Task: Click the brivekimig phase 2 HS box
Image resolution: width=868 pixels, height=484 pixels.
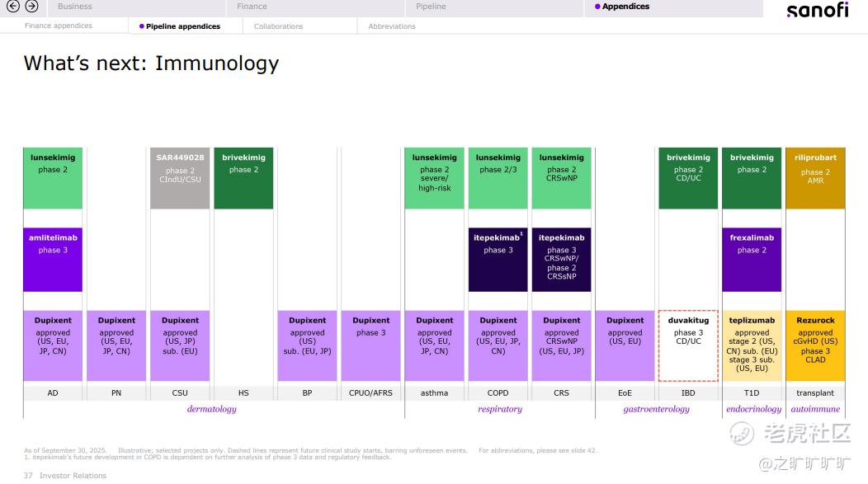Action: click(x=243, y=178)
